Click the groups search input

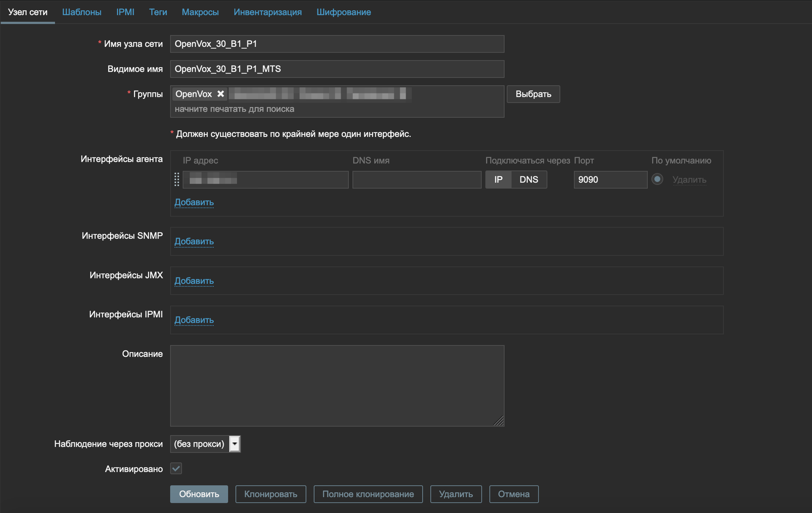[x=337, y=109]
